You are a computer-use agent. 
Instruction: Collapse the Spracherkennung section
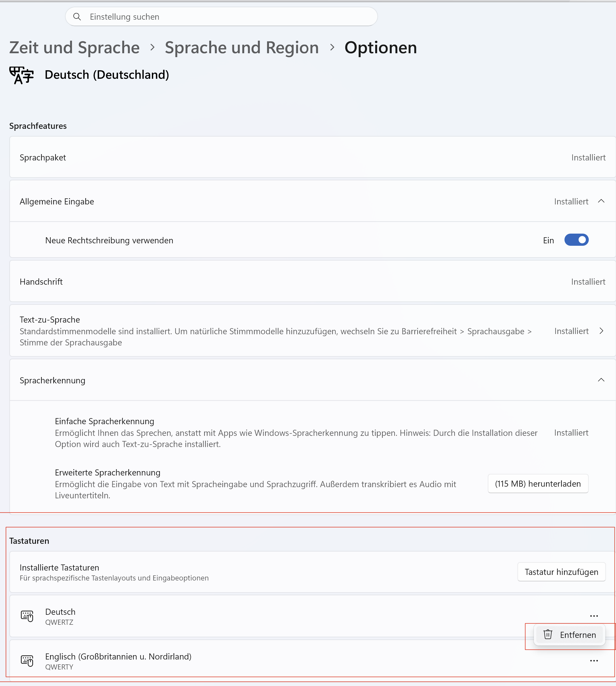click(x=601, y=380)
